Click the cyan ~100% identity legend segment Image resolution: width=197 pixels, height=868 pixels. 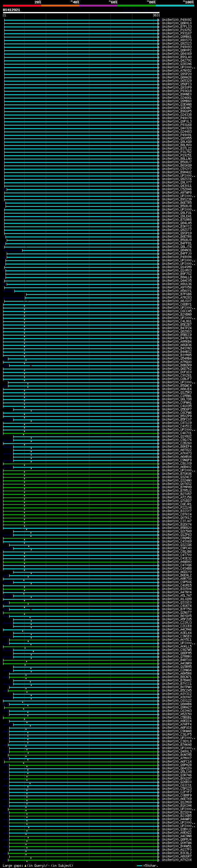click(x=175, y=6)
